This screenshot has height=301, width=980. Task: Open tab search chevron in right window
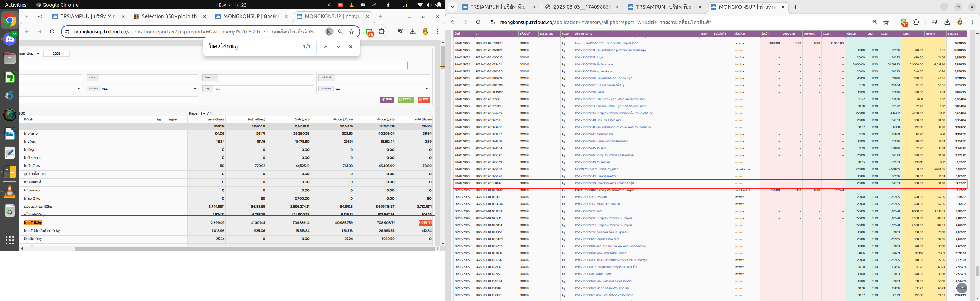tap(452, 7)
